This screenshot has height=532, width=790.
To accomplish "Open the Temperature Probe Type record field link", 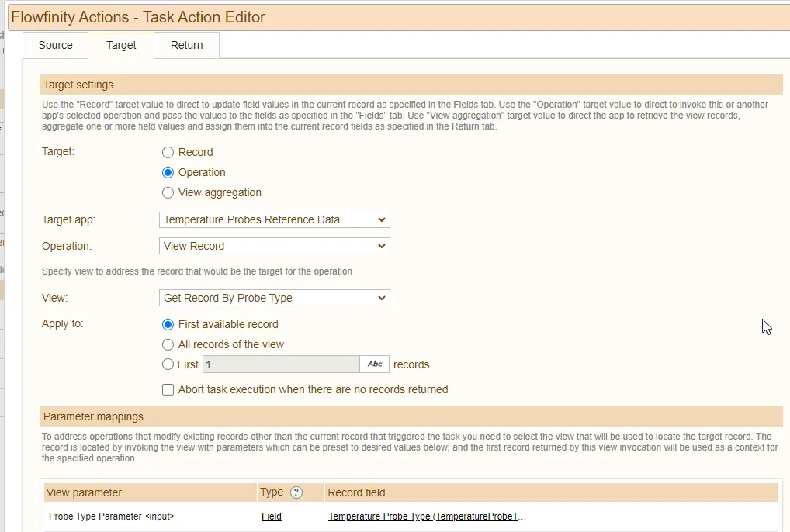I will (x=427, y=516).
